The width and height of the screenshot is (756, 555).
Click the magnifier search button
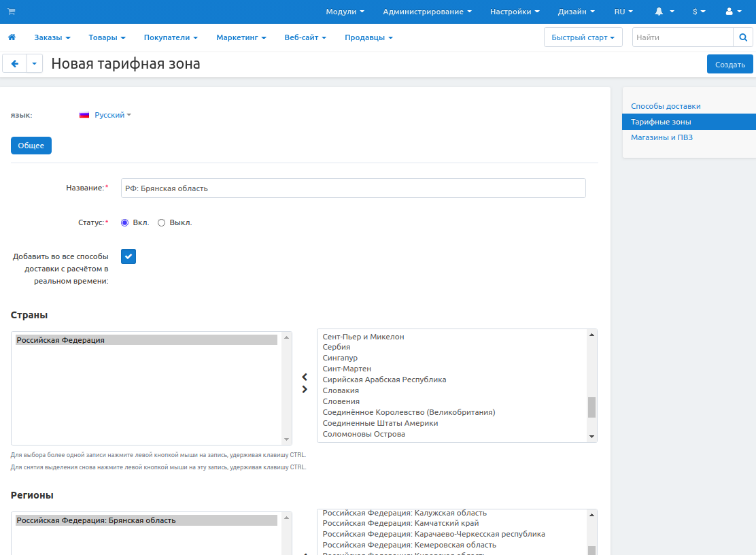[x=742, y=37]
